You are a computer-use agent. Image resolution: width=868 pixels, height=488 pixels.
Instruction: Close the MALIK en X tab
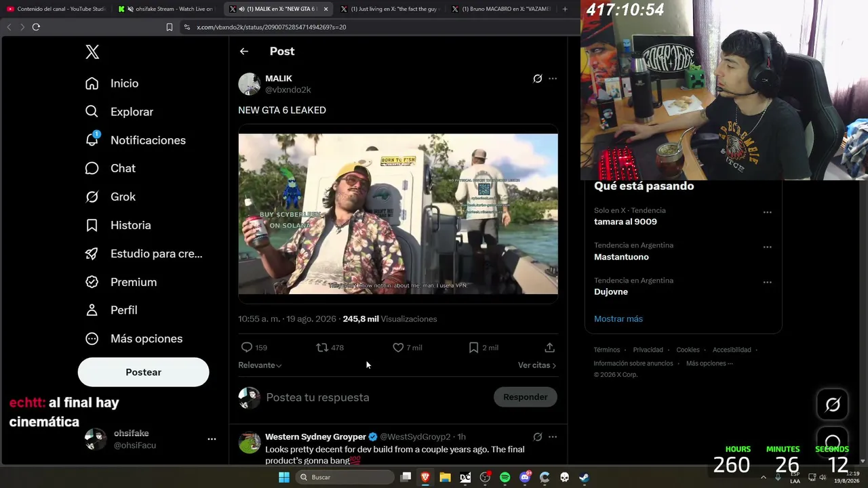coord(326,9)
